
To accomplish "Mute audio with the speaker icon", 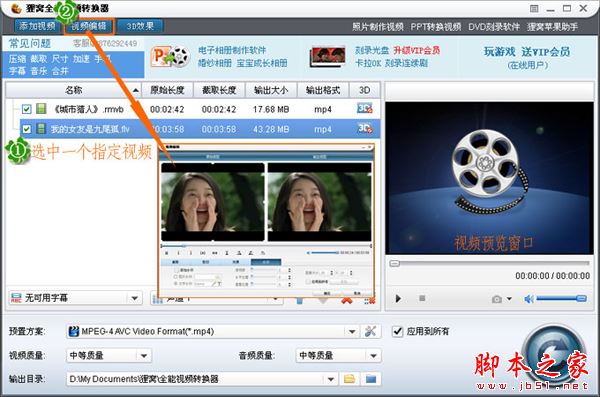I will (529, 299).
